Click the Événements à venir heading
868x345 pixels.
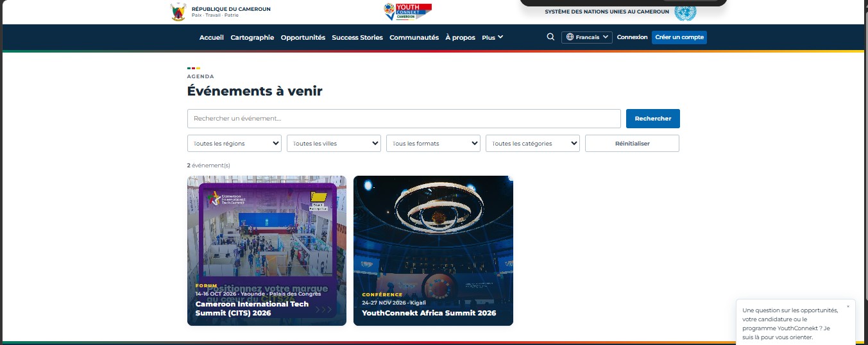pos(255,91)
